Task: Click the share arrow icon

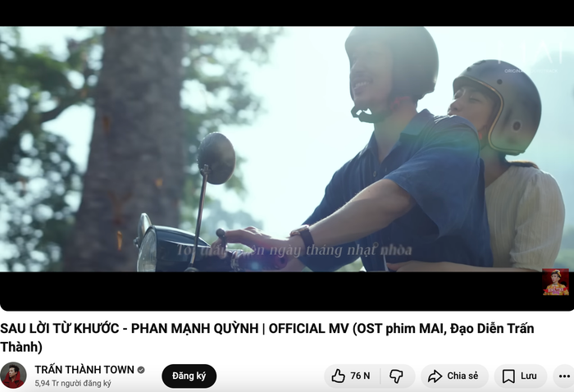Action: tap(435, 376)
